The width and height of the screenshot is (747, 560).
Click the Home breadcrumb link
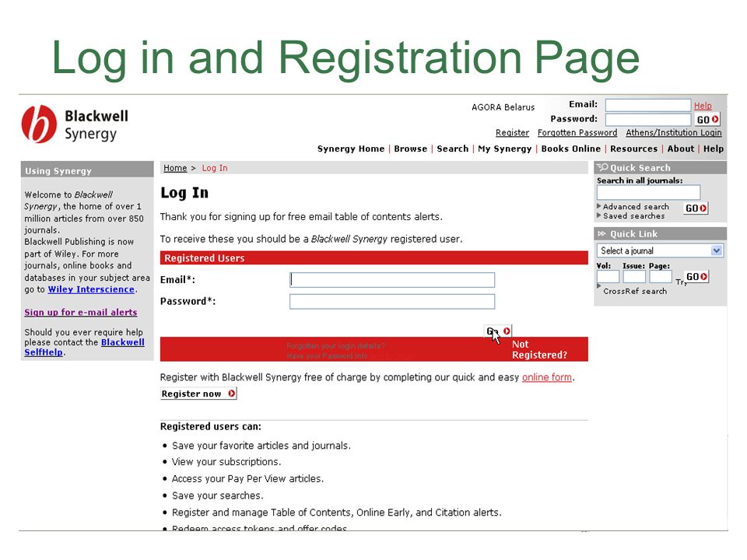[175, 168]
